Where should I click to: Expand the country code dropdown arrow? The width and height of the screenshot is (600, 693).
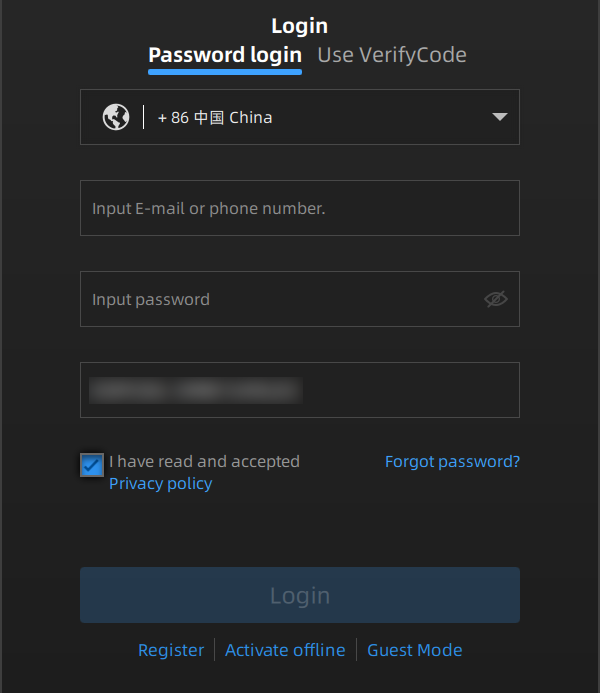pos(500,117)
